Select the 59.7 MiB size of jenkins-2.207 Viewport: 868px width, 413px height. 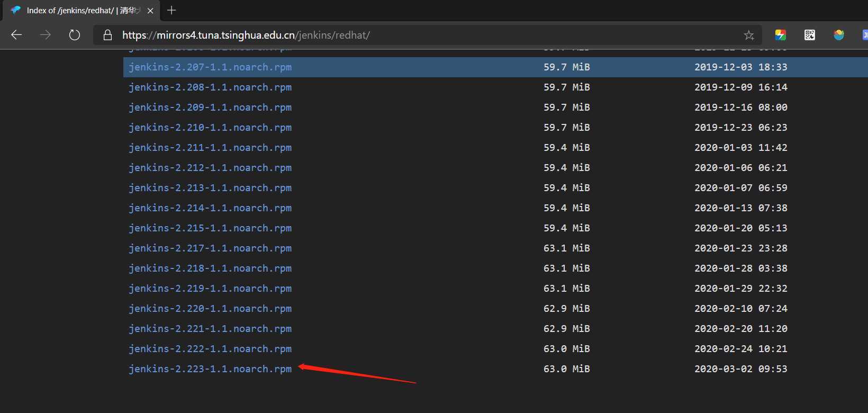pyautogui.click(x=567, y=67)
